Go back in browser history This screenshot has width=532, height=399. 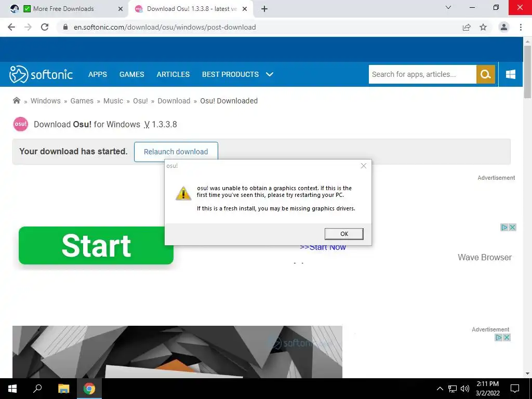tap(11, 27)
